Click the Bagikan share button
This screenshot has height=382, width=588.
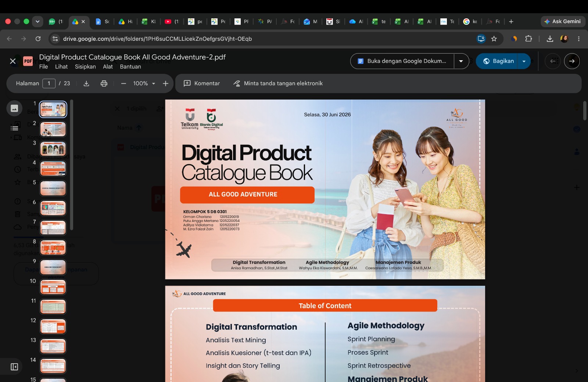pos(497,61)
